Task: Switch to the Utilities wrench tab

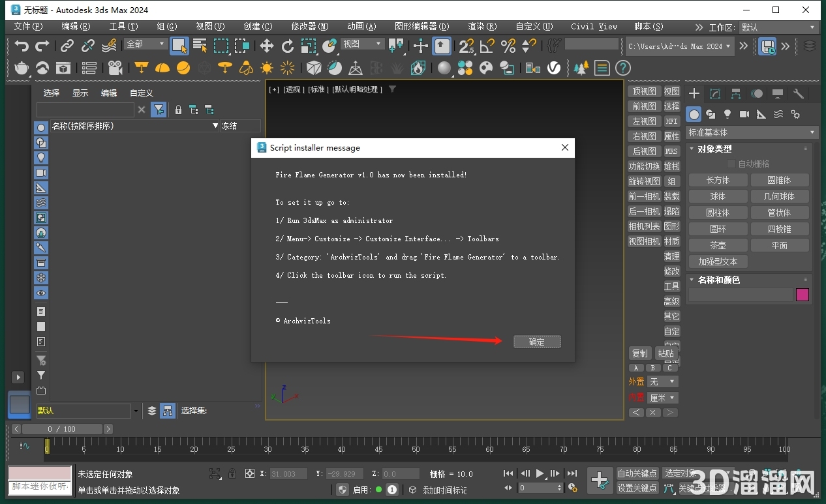Action: [x=799, y=94]
